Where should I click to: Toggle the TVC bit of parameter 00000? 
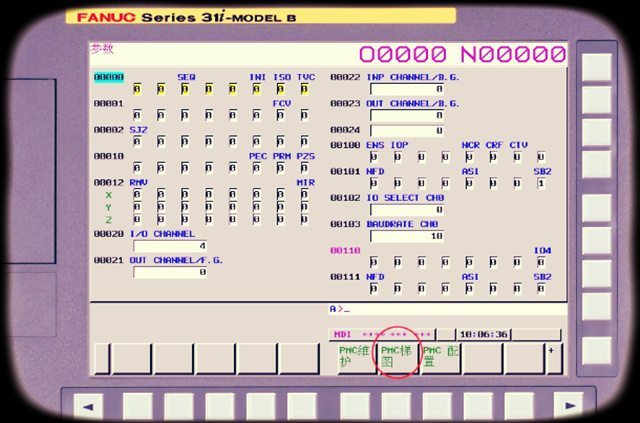click(304, 89)
